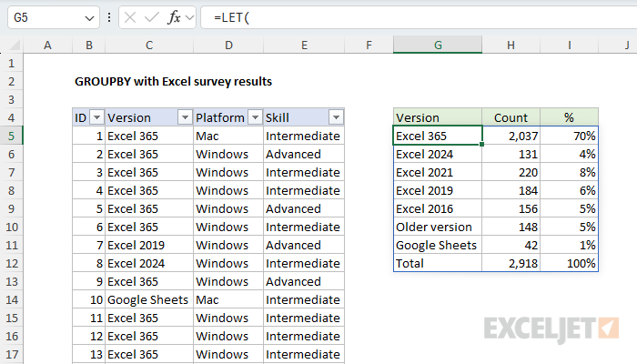Select row 12 header
Screen dimensions: 637x364
(11, 264)
